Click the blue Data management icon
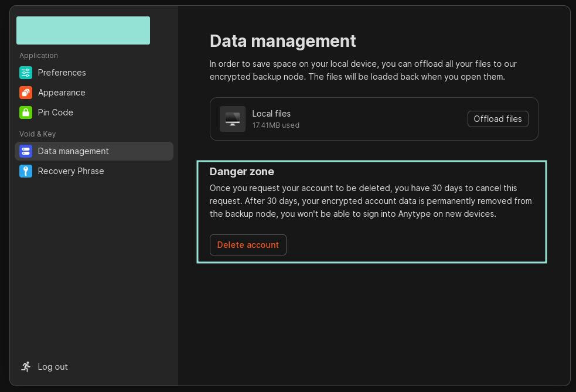Screen dimensions: 576x392 (26, 151)
